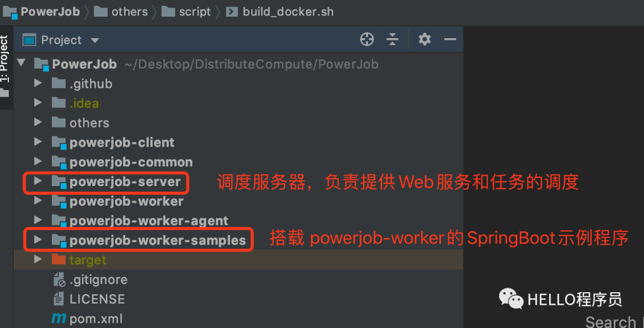Click the Project panel window icon

coord(29,40)
